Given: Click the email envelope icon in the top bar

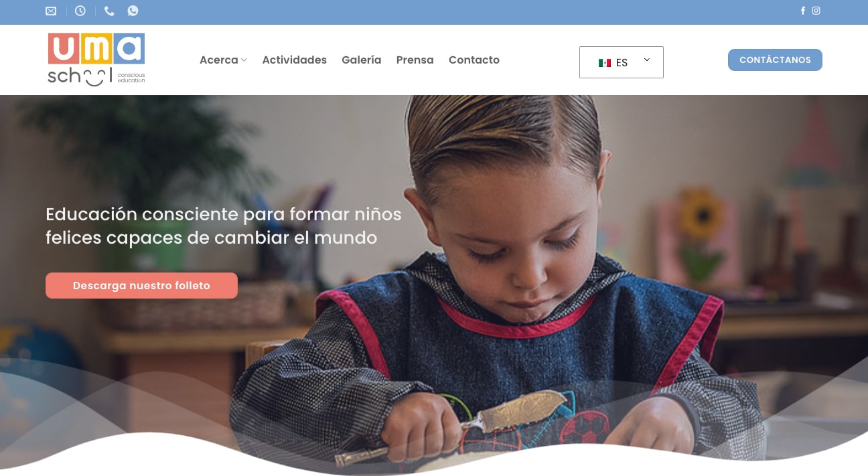Looking at the screenshot, I should [x=51, y=11].
